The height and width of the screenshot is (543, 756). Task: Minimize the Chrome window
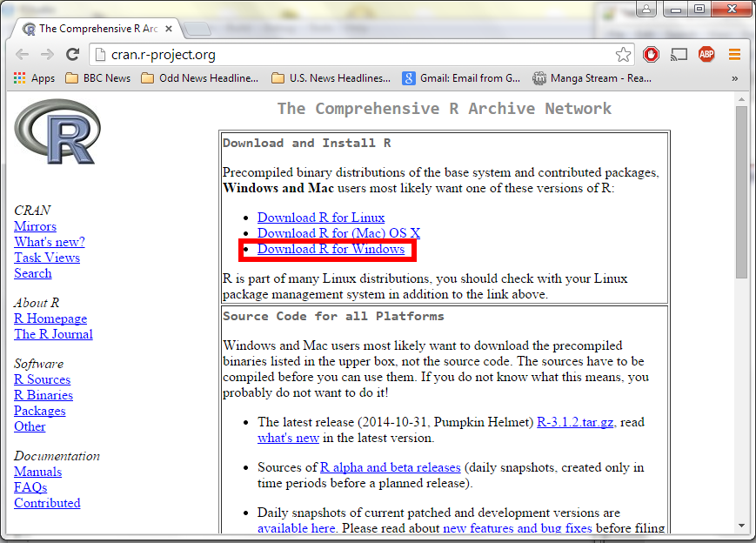tap(675, 9)
